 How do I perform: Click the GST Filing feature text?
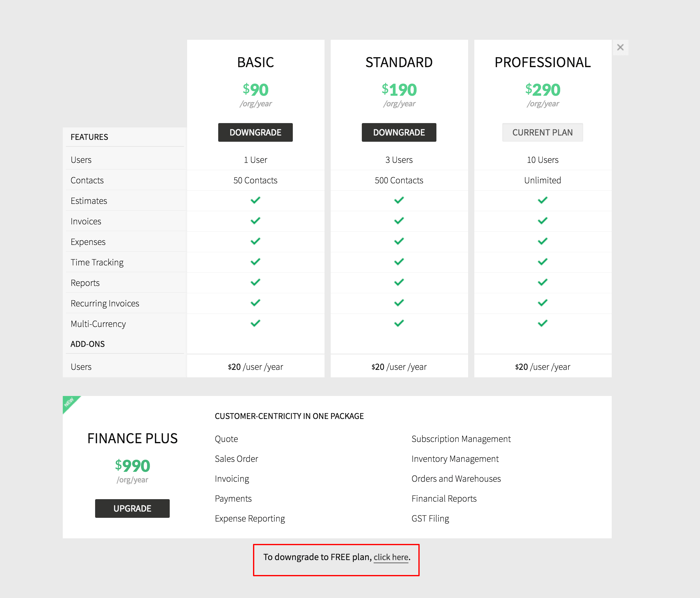[x=430, y=519]
